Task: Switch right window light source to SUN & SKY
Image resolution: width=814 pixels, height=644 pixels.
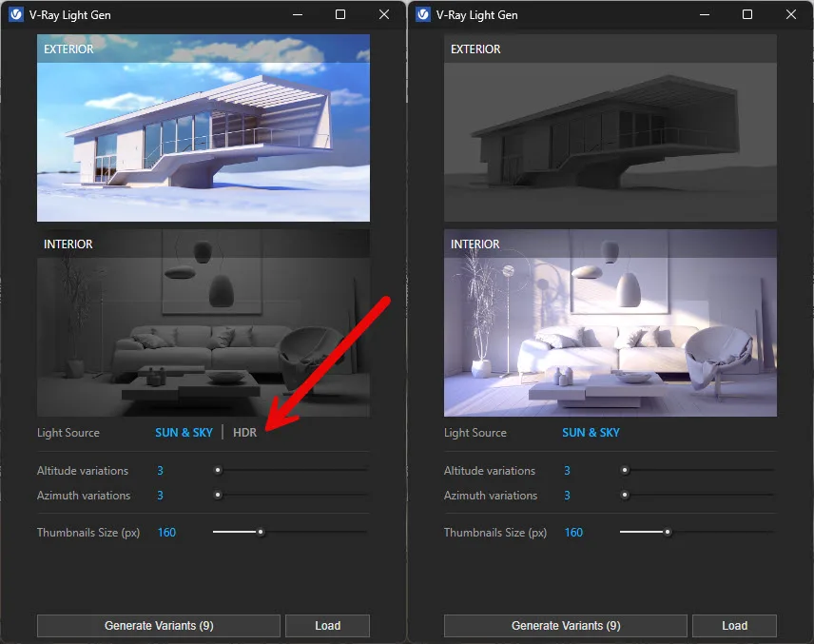Action: [591, 432]
